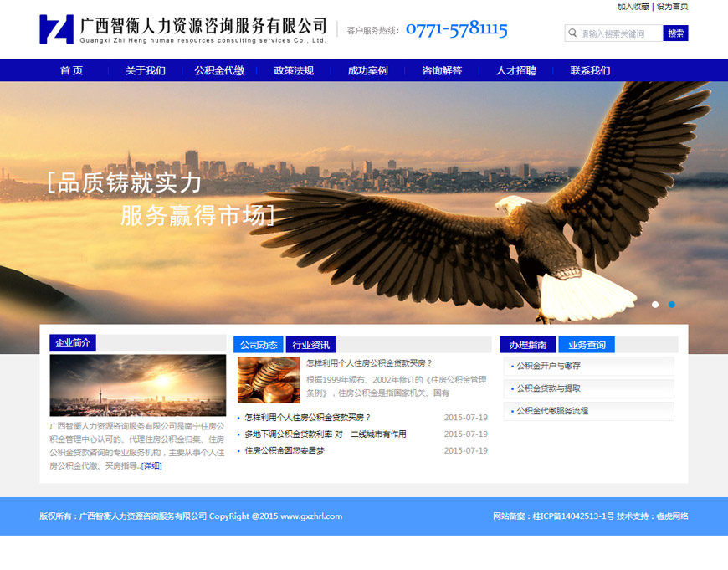This screenshot has height=570, width=728.
Task: Select the second carousel dot indicator
Action: (x=672, y=305)
